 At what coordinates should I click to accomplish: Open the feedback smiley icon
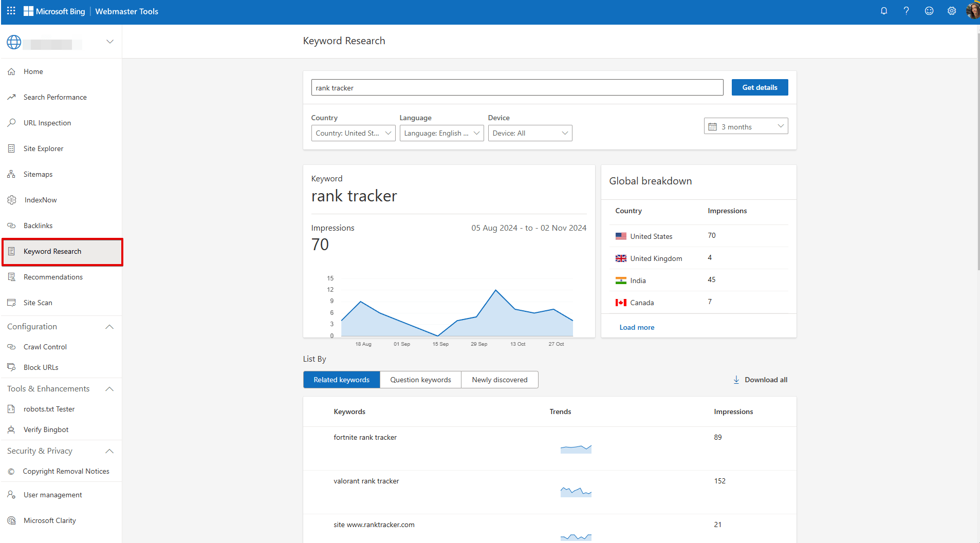point(929,11)
